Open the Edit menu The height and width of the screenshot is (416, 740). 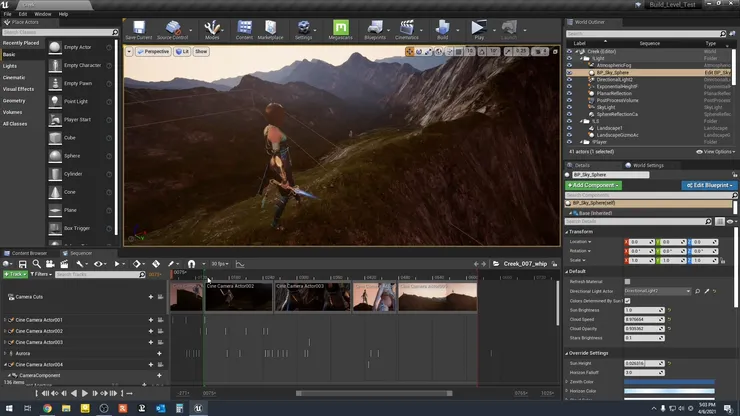tap(23, 14)
